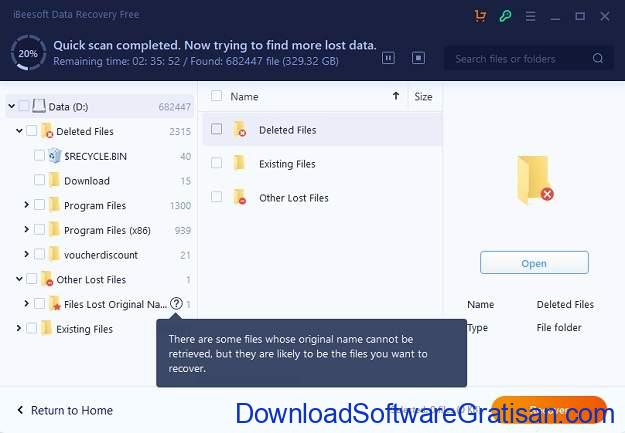Select the voucherdiscount tree label

(x=101, y=255)
